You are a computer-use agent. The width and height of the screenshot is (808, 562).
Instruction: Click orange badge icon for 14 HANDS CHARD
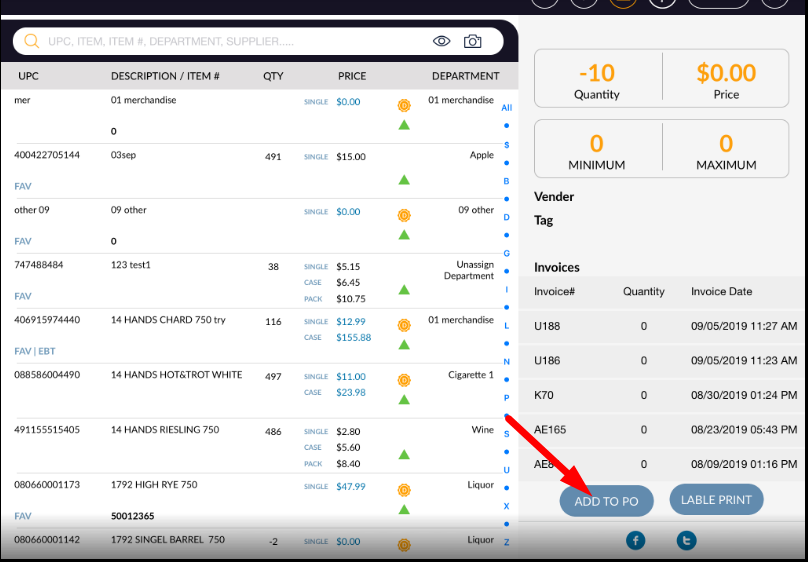point(404,325)
